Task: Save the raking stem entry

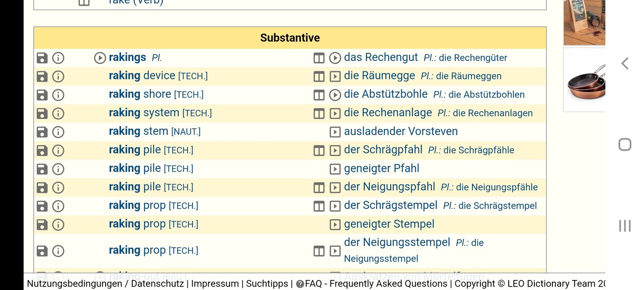Action: click(x=42, y=132)
